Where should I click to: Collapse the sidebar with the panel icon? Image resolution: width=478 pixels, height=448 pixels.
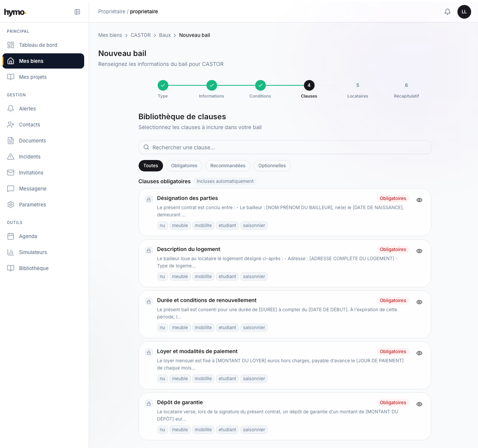77,12
